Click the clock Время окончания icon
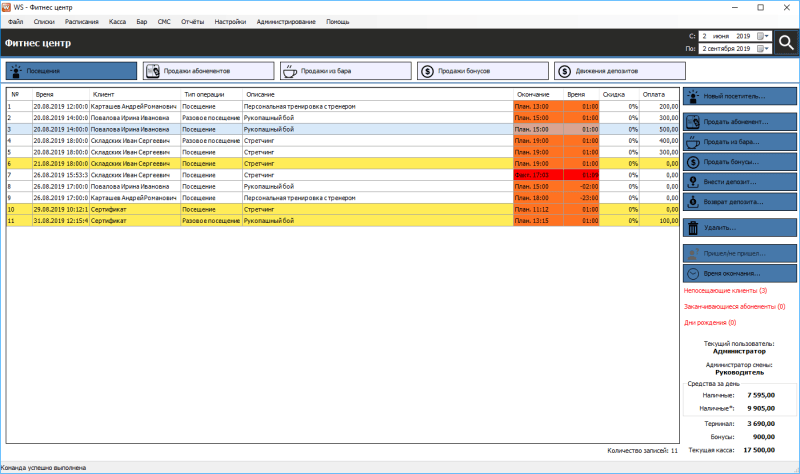The height and width of the screenshot is (474, 800). 692,273
